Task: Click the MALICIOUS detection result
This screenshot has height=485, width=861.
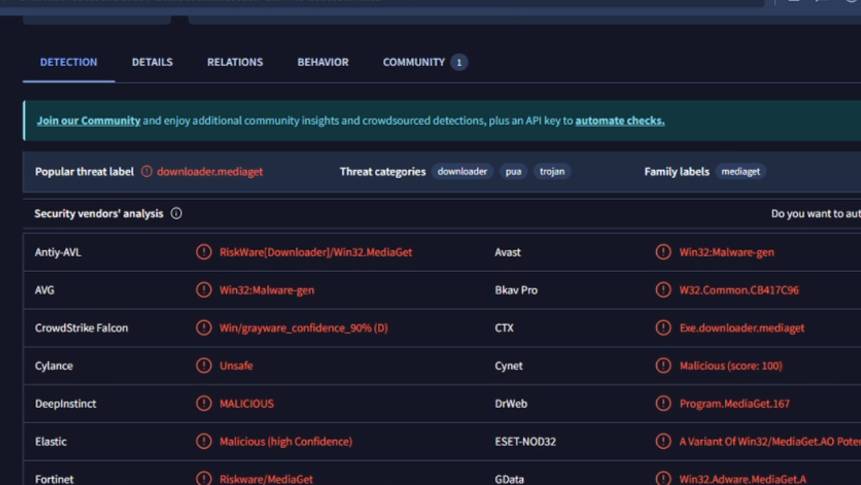Action: pyautogui.click(x=247, y=404)
